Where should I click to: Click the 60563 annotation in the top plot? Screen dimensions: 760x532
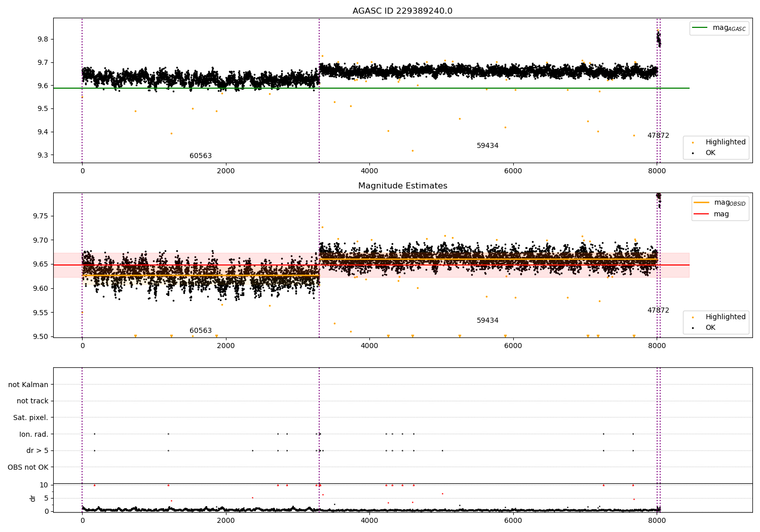click(x=201, y=156)
